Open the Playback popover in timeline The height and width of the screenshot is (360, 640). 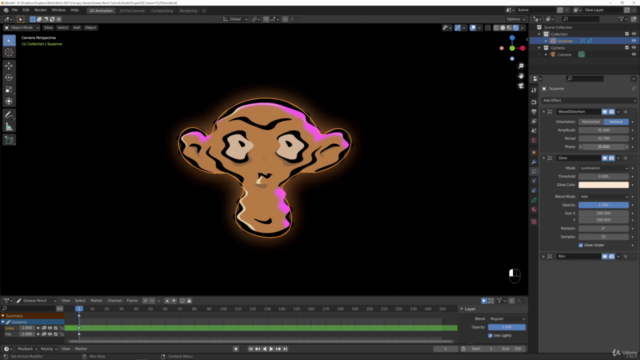pyautogui.click(x=27, y=349)
